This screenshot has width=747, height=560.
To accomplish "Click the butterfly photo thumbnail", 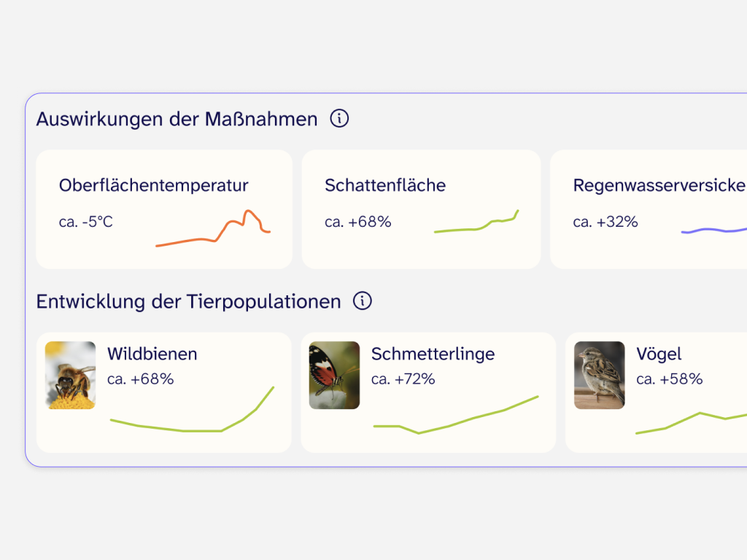I will pyautogui.click(x=334, y=376).
